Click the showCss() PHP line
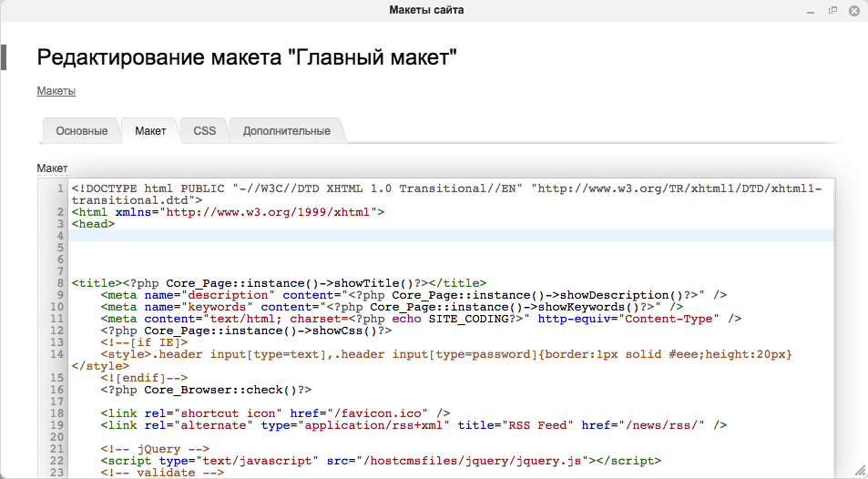 (246, 331)
